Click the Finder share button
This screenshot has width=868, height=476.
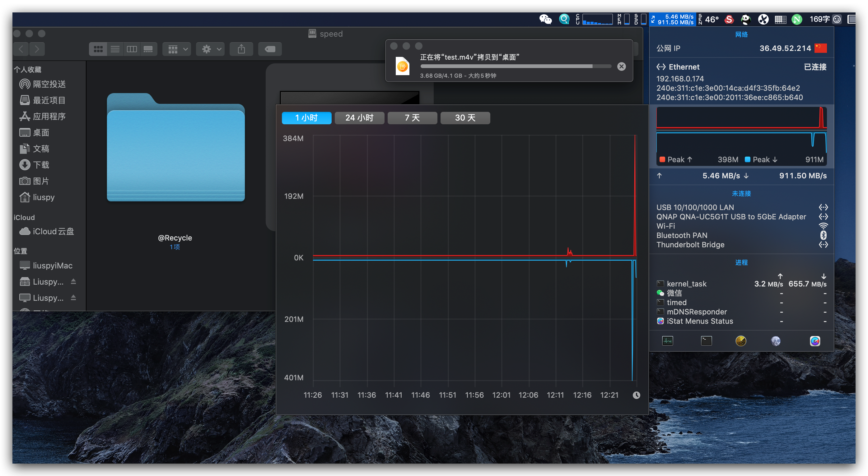pos(241,49)
